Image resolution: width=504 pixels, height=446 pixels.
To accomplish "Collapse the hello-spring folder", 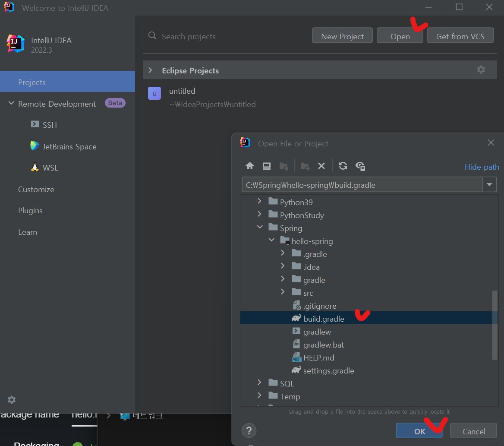I will coord(271,240).
